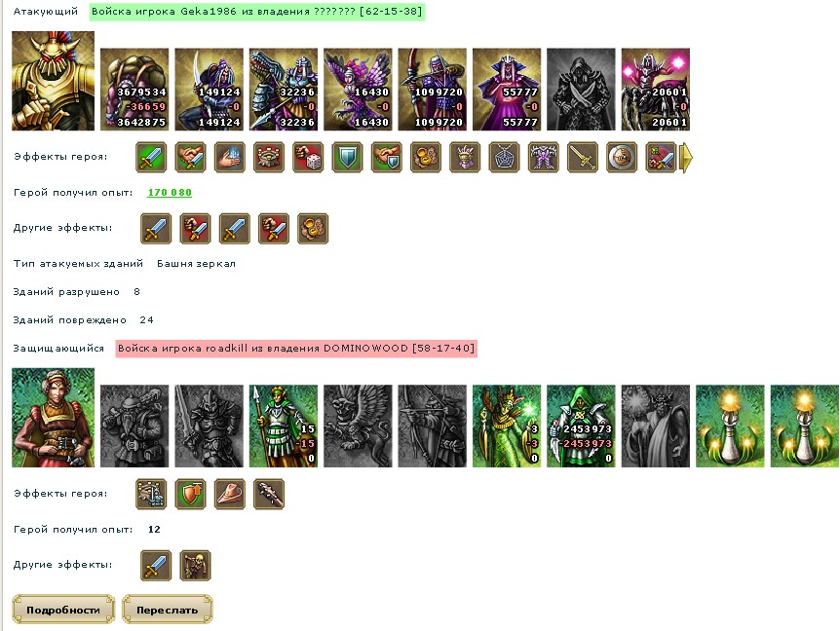Viewport: 840px width, 631px height.
Task: Click the green sword attacker hero effect icon
Action: pos(151,158)
